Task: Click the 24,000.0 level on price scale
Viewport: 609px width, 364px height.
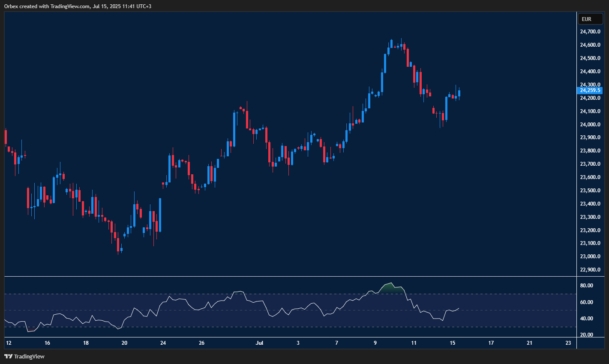Action: (x=590, y=125)
